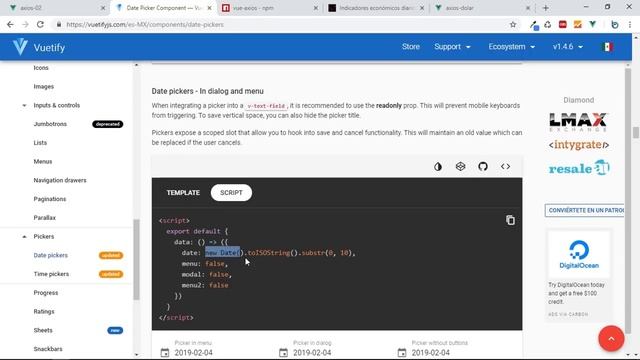Open Date pickers in sidebar
640x360 pixels.
click(51, 256)
